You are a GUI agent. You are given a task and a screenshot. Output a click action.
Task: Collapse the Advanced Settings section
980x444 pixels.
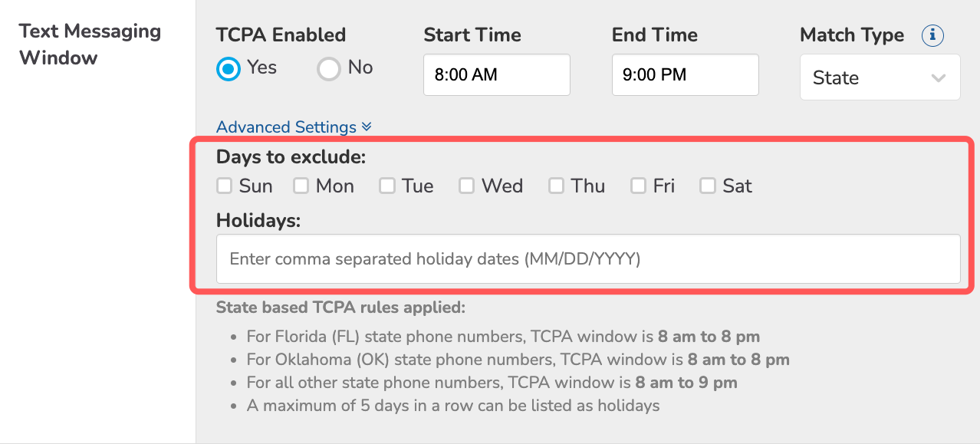(293, 127)
